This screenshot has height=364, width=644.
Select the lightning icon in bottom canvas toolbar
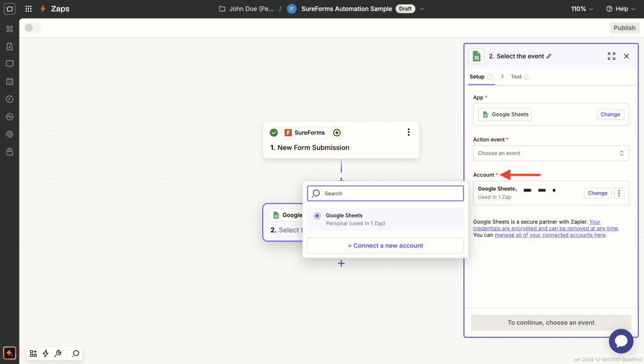click(45, 353)
